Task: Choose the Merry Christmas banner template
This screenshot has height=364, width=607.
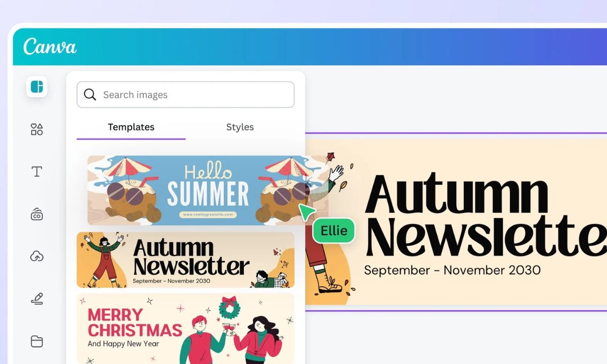Action: (186, 328)
